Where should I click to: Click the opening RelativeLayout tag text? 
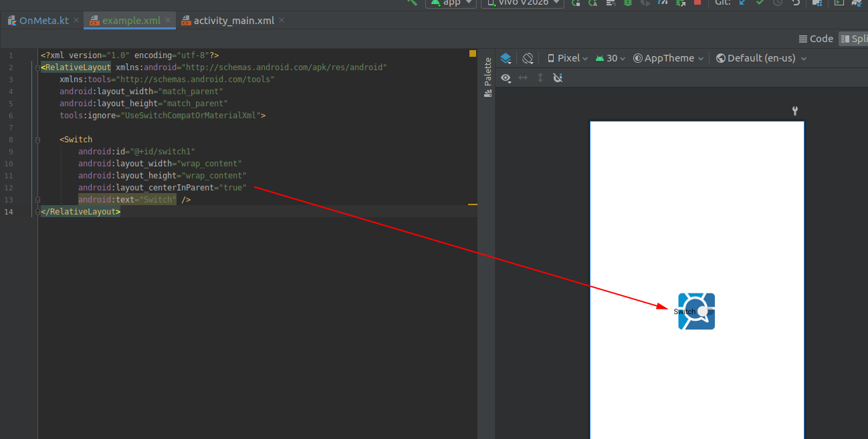pos(76,67)
